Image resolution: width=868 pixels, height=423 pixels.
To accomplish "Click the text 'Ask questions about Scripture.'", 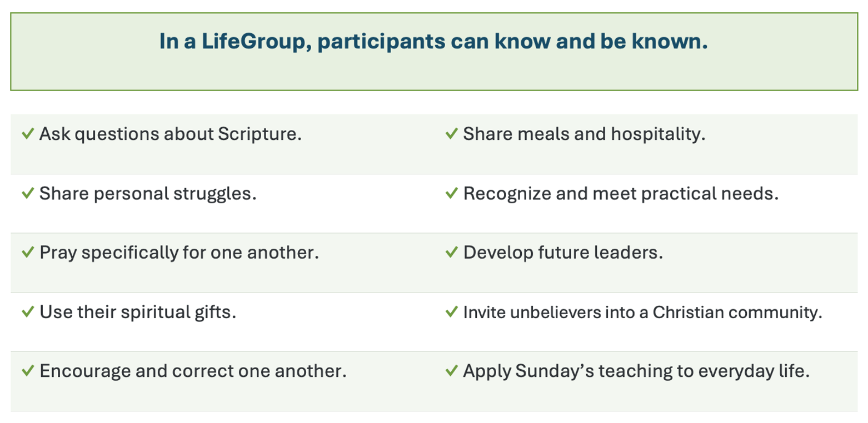I will click(x=171, y=135).
